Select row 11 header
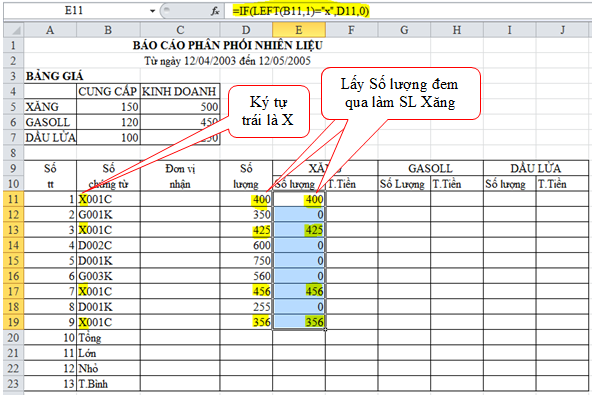Screen dimensions: 593x395 (x=14, y=199)
